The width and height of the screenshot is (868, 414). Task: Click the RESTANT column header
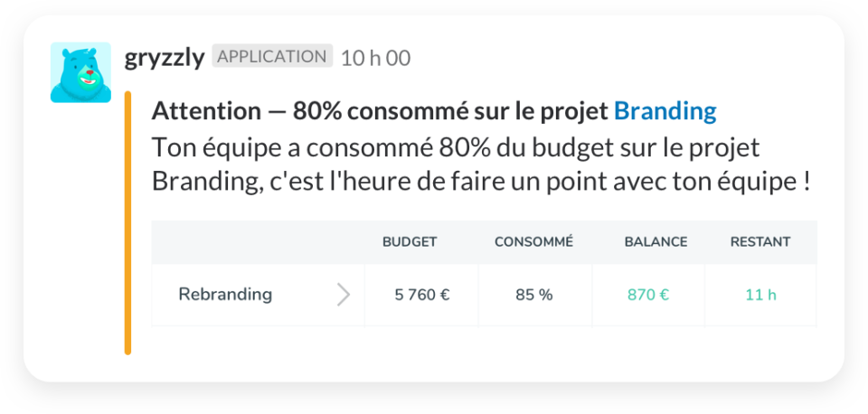tap(760, 242)
